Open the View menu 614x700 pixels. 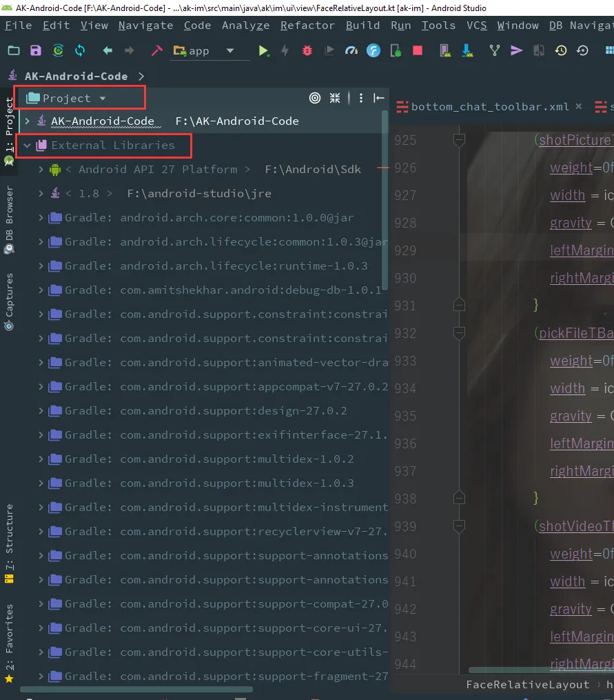(94, 26)
